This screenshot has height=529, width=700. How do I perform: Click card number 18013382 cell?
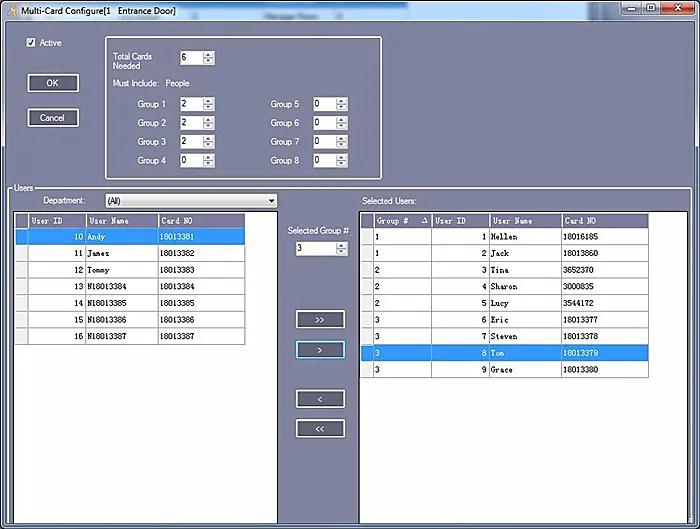(x=201, y=253)
